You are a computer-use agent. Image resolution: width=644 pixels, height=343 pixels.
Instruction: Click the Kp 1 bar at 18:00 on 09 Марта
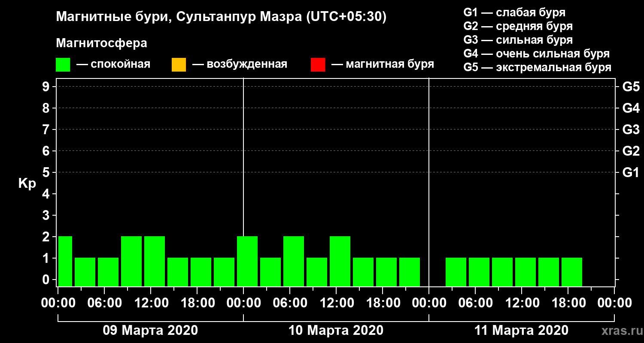coord(201,272)
